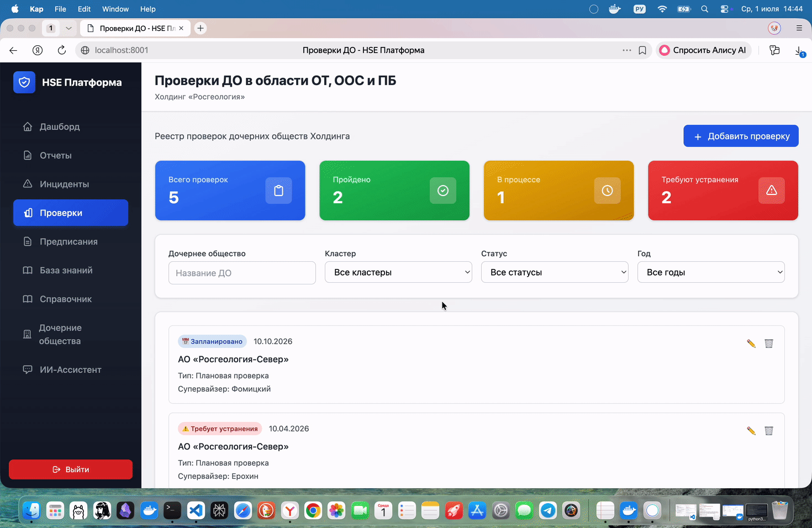The image size is (812, 528).
Task: Click the Wi-Fi icon in menu bar
Action: 662,9
